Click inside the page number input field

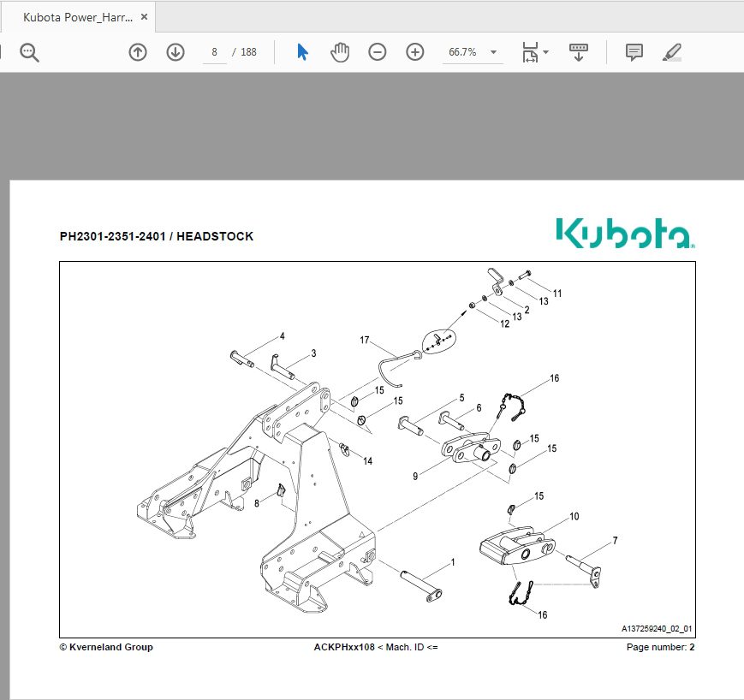(x=213, y=52)
